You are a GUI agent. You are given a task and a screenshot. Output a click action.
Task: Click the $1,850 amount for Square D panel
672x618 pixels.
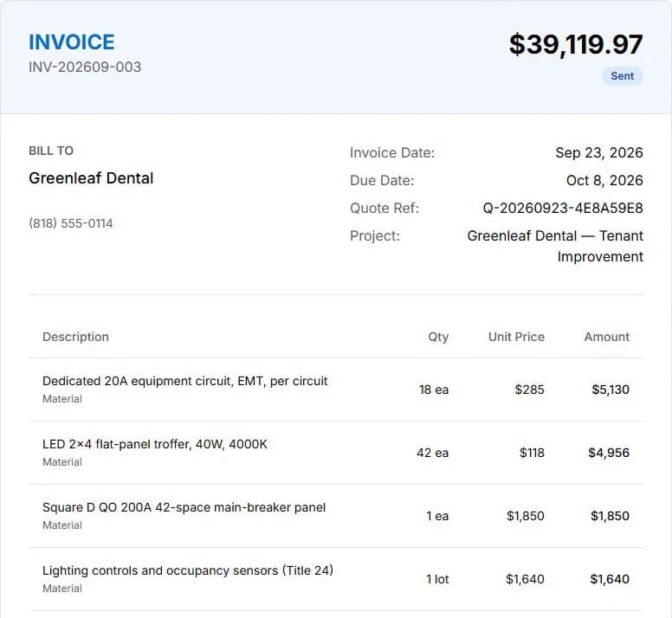click(x=610, y=516)
